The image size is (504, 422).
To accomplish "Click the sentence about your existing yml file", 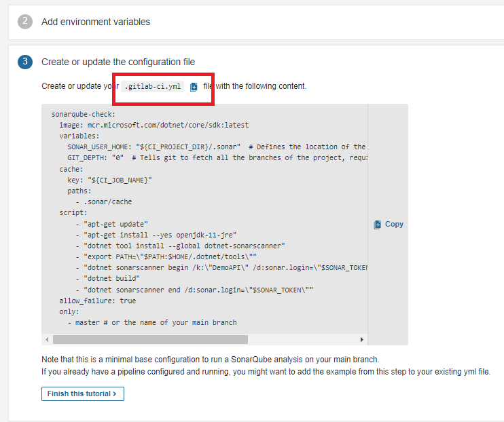I will (x=266, y=372).
